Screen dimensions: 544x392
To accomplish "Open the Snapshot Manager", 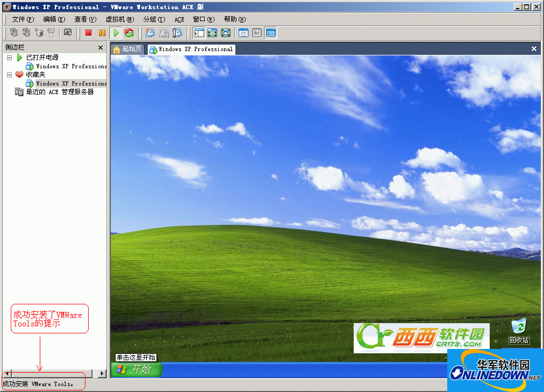I will point(177,33).
